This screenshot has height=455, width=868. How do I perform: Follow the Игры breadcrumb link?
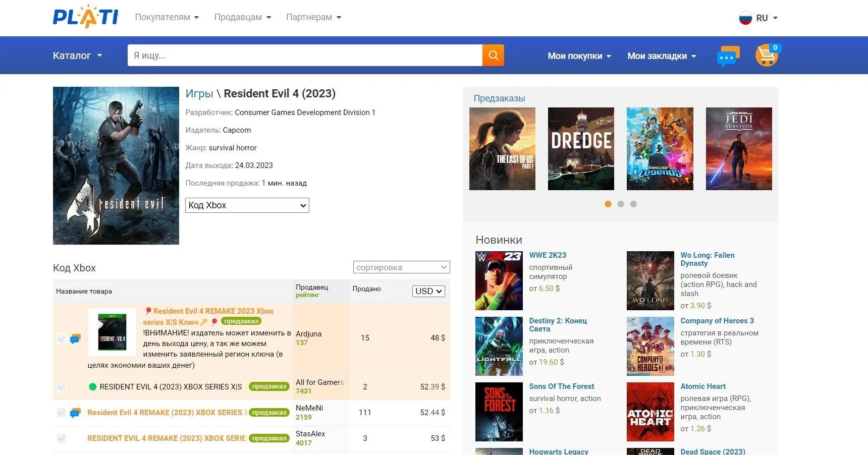pyautogui.click(x=199, y=93)
